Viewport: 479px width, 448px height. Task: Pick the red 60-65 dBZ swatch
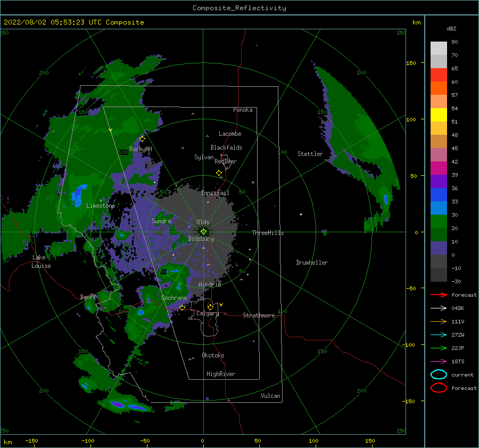[x=439, y=75]
